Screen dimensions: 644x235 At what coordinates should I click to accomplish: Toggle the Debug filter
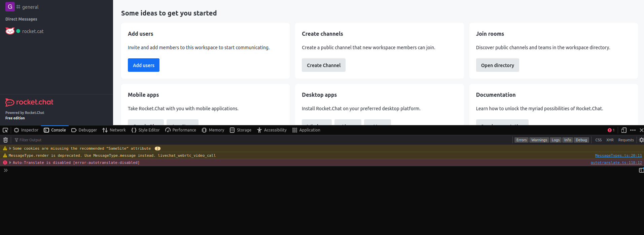pos(581,140)
